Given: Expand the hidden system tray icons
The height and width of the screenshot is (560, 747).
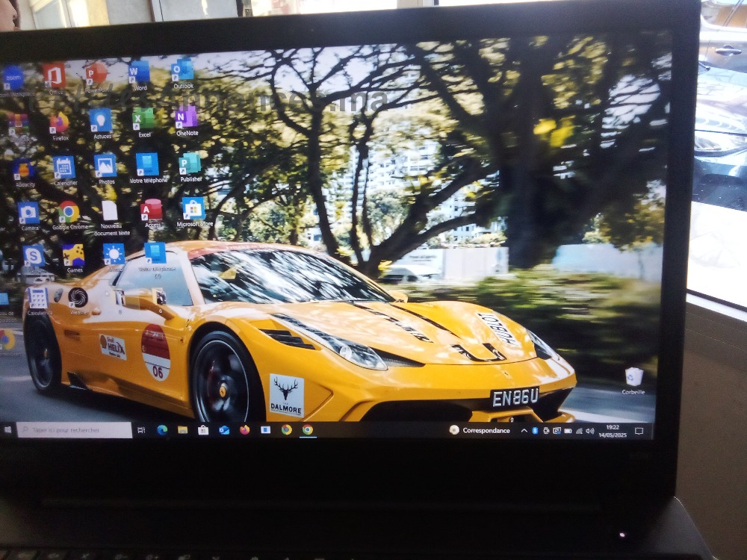Looking at the screenshot, I should pos(524,431).
